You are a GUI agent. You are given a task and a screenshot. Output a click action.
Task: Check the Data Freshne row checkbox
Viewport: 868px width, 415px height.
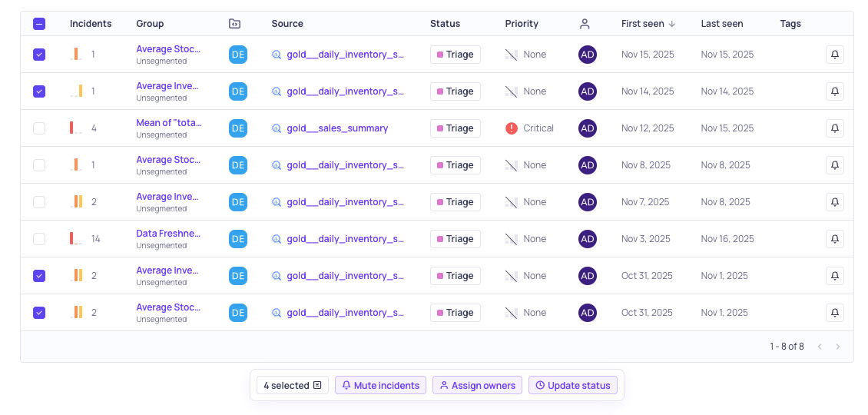39,239
